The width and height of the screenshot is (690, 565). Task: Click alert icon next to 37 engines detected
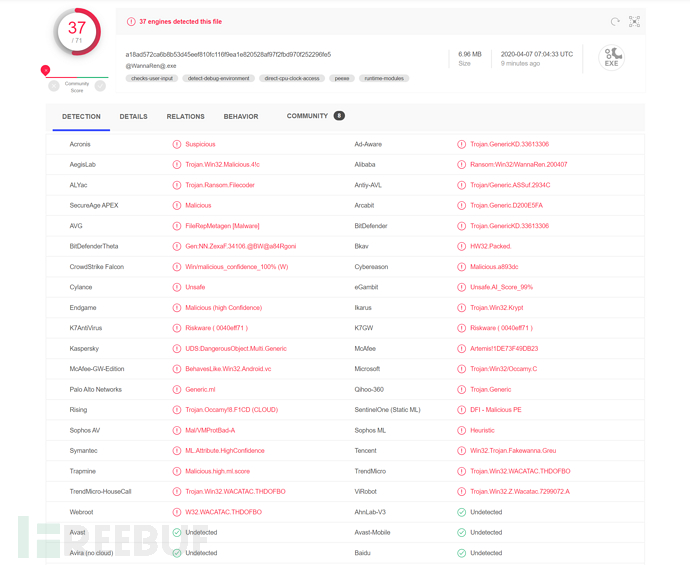[x=131, y=22]
